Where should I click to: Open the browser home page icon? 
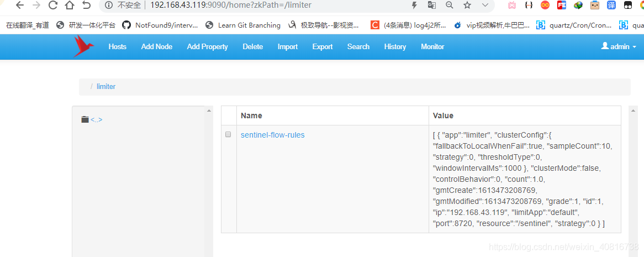pos(70,5)
